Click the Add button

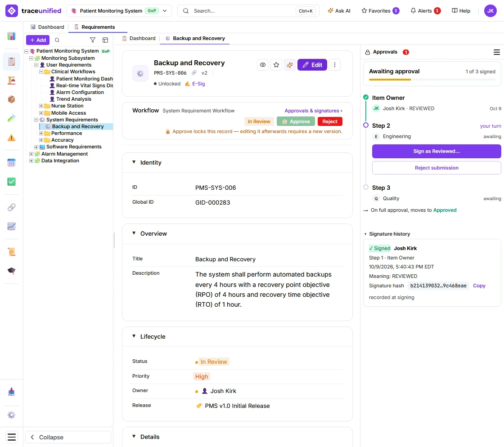click(x=38, y=40)
